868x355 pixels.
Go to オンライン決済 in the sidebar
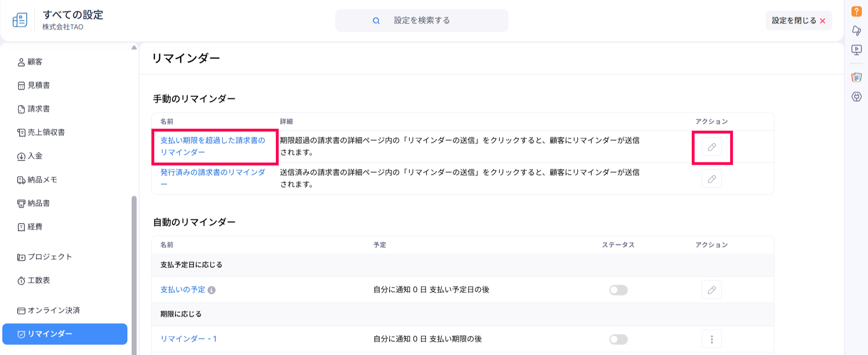tap(54, 310)
